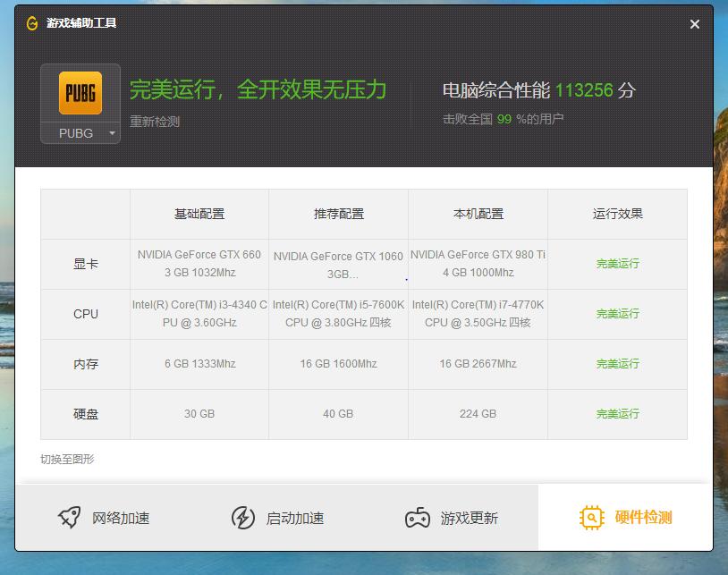Click the 内存 row label

tap(86, 364)
